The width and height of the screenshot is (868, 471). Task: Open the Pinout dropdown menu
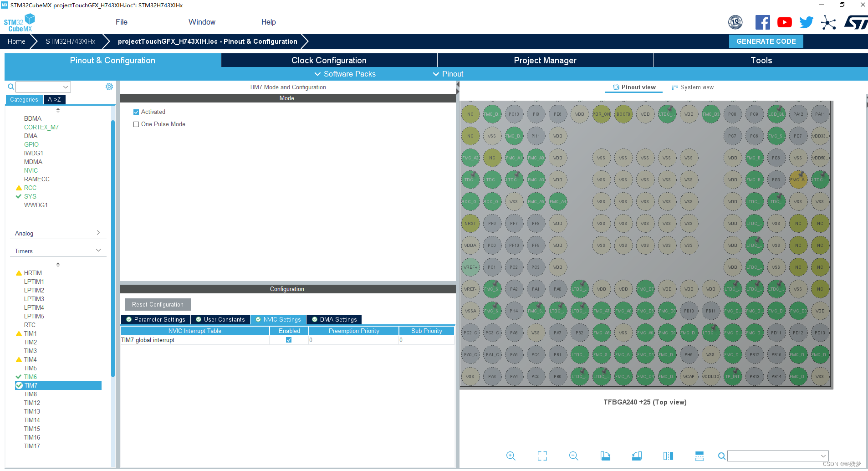[448, 74]
